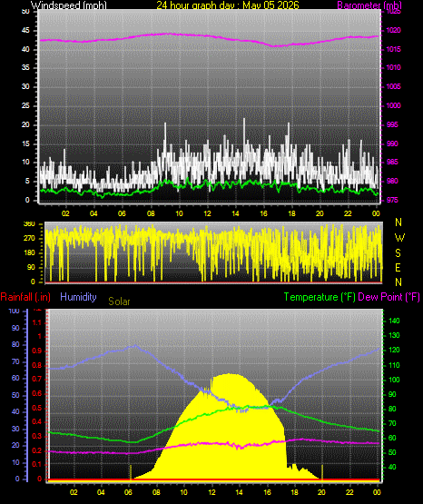This screenshot has width=423, height=504.
Task: Click the 1.1 rainfall axis value
Action: 37,322
